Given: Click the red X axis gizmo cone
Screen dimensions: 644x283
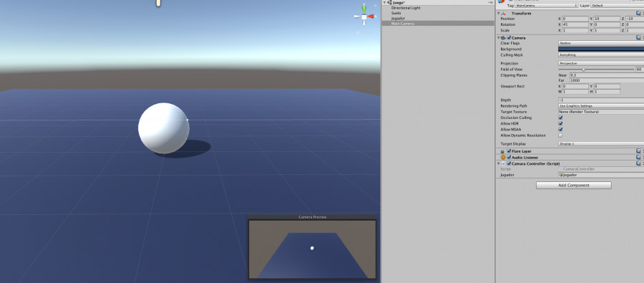Looking at the screenshot, I should 371,16.
